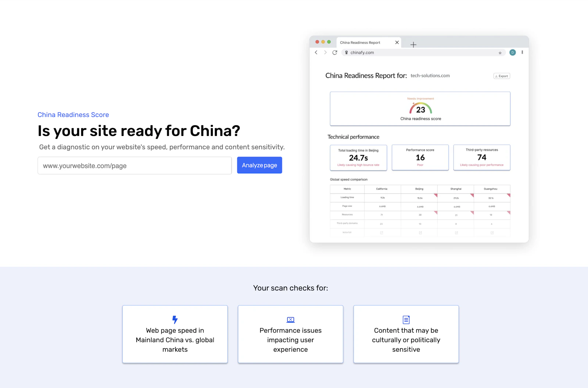The width and height of the screenshot is (588, 388).
Task: Click the lightning bolt speed icon
Action: [175, 320]
